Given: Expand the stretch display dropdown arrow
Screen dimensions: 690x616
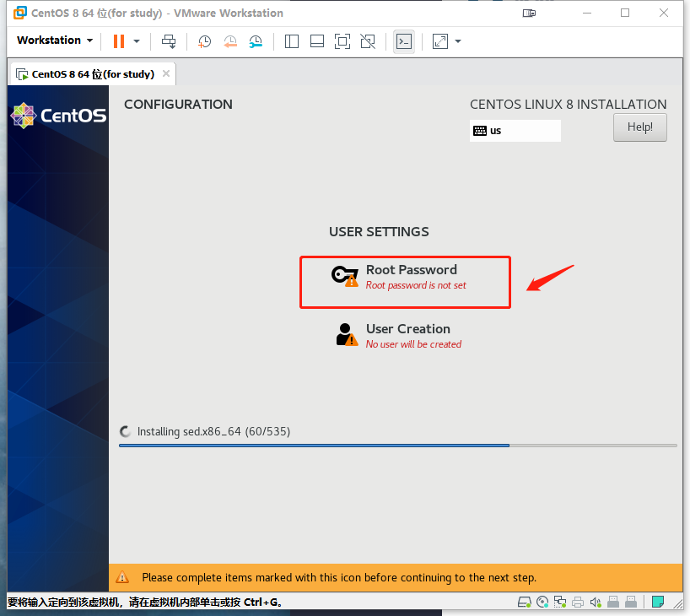Looking at the screenshot, I should (x=458, y=41).
